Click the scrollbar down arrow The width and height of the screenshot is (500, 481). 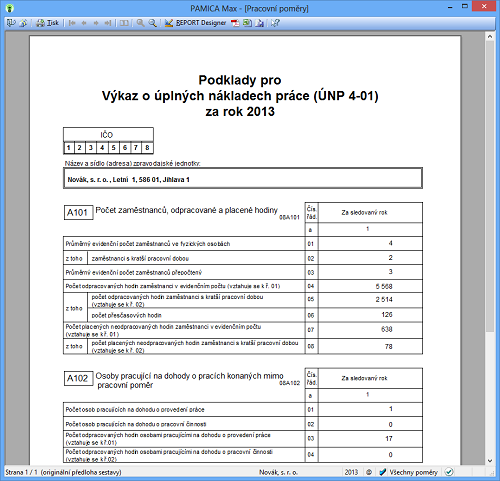click(490, 461)
